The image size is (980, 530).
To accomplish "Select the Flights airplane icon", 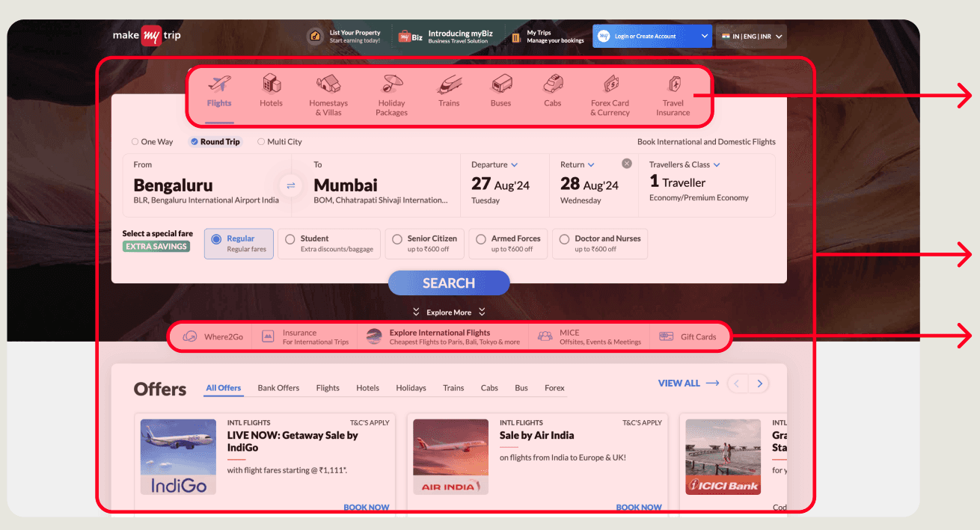I will click(219, 83).
